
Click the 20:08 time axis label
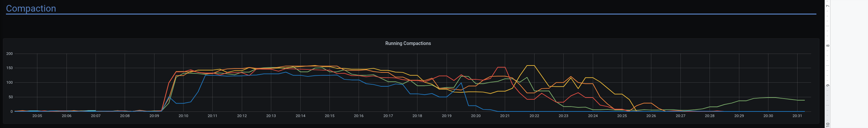(x=125, y=116)
